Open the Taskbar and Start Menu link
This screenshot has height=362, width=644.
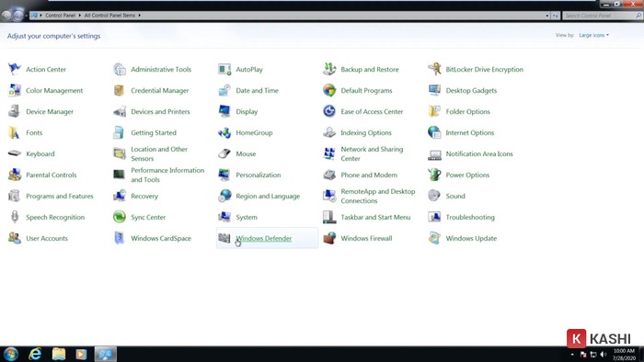pyautogui.click(x=375, y=217)
